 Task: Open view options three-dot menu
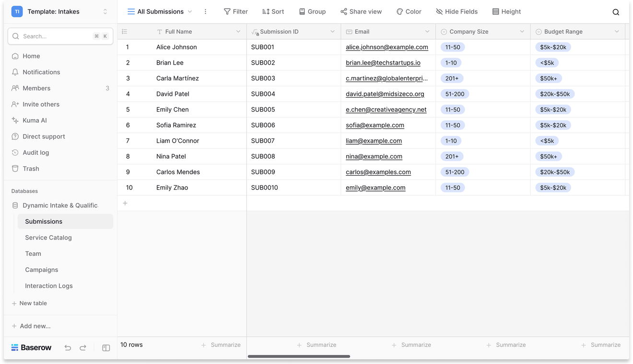click(206, 11)
